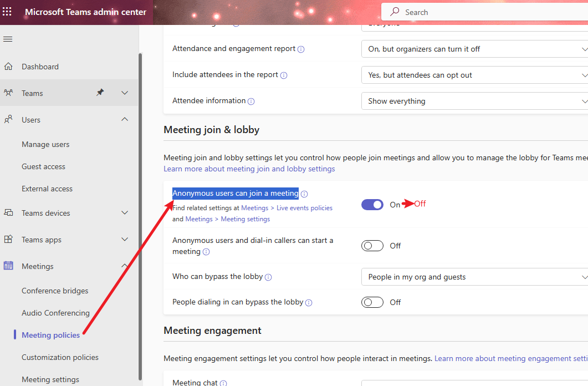Viewport: 588px width, 386px height.
Task: Follow Meetings link before Live events policies
Action: (254, 208)
